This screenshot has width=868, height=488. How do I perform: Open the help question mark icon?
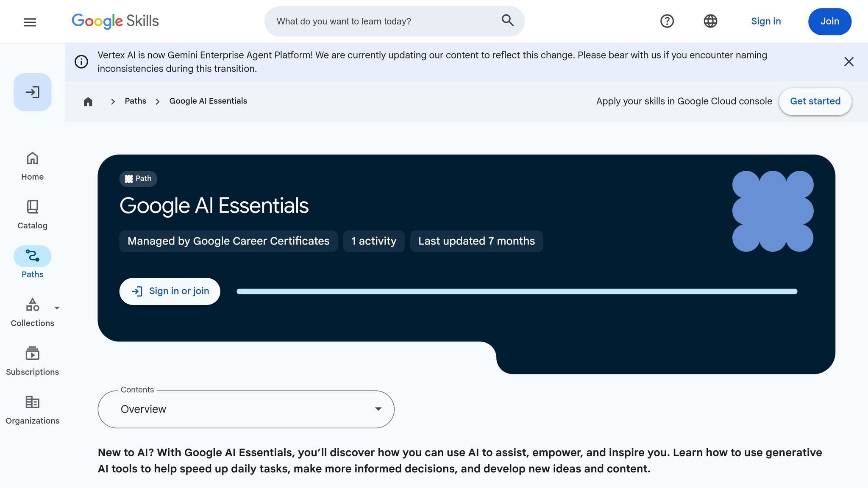click(667, 21)
